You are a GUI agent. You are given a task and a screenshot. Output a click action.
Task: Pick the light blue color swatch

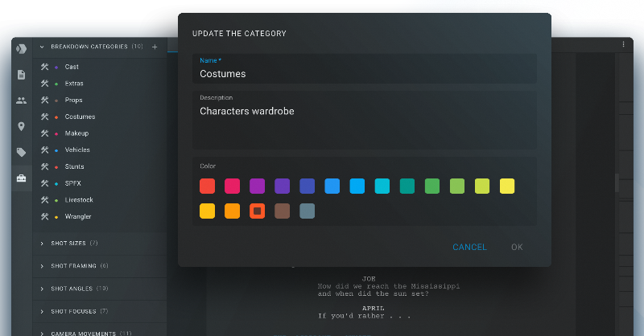[357, 186]
